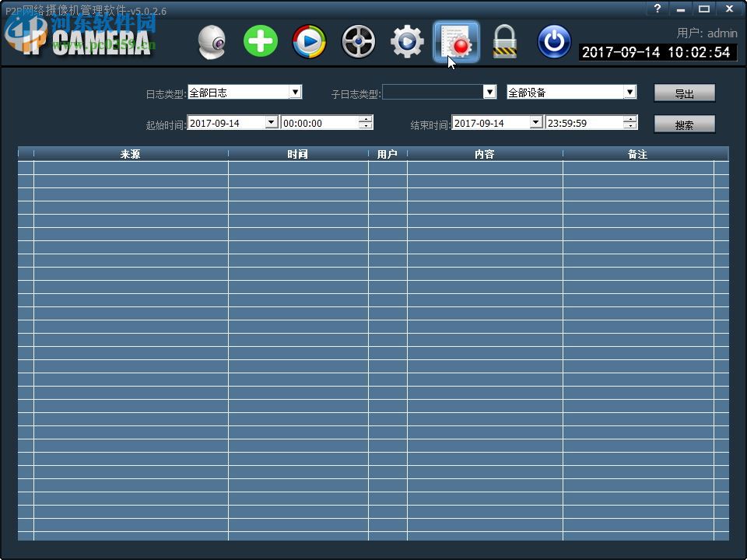The width and height of the screenshot is (747, 560).
Task: Click the 内容 column header
Action: point(485,154)
